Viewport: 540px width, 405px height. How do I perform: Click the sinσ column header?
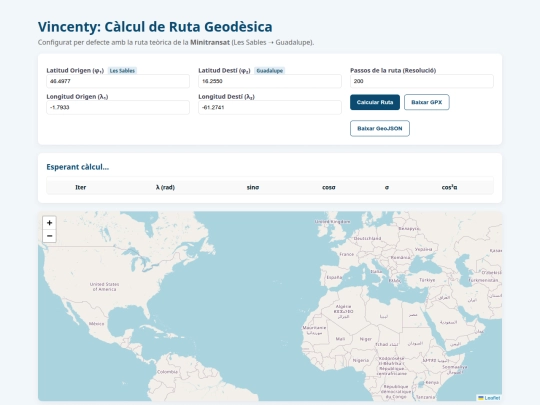(x=253, y=187)
